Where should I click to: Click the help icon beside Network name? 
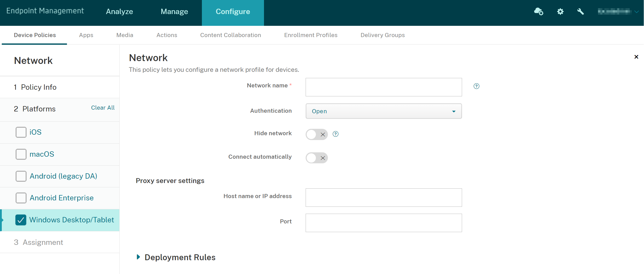click(x=476, y=86)
